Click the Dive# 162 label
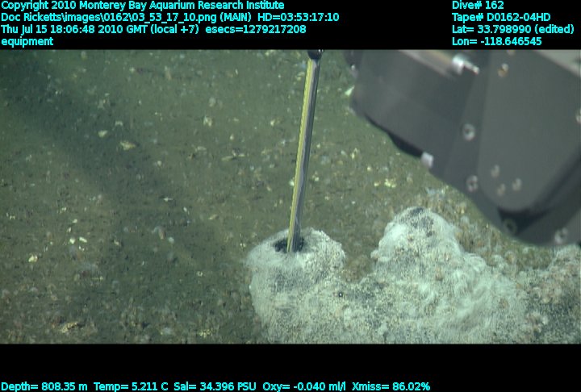The height and width of the screenshot is (392, 581). (x=478, y=5)
